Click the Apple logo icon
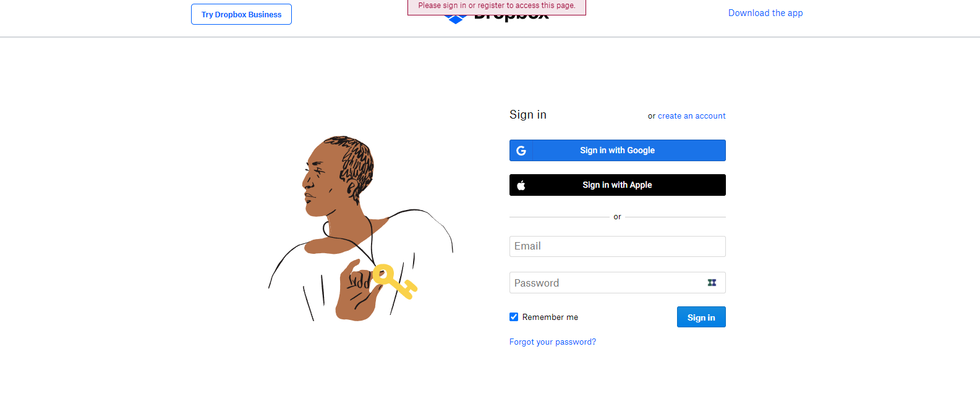Screen dimensions: 980x420 pos(521,185)
